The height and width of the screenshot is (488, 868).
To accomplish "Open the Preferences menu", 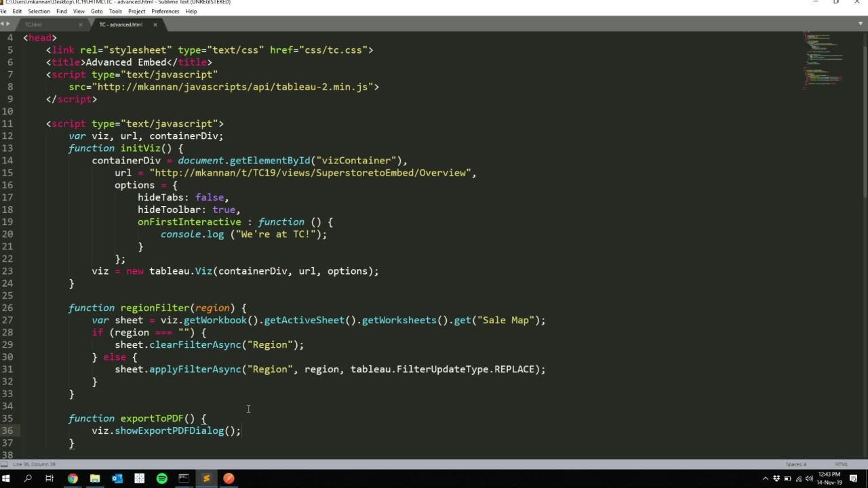I will click(x=165, y=12).
